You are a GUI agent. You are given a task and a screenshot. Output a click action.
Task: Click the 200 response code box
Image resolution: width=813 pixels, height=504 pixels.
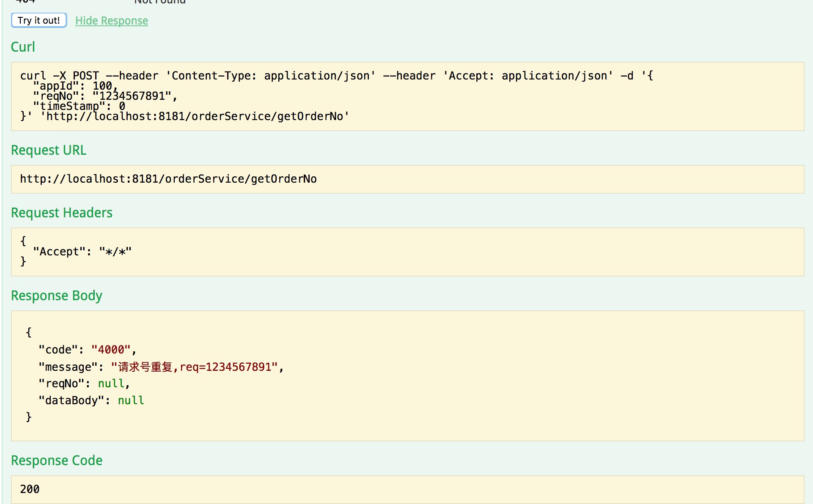click(30, 489)
